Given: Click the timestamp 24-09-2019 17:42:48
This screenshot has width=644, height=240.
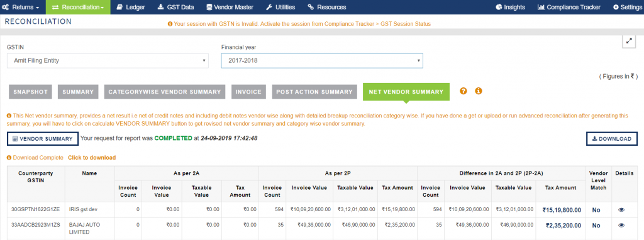Looking at the screenshot, I should point(229,138).
